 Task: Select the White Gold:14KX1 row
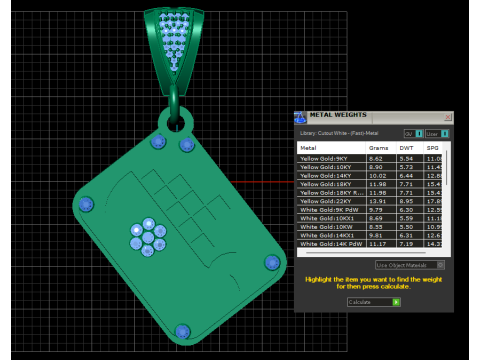(370, 235)
